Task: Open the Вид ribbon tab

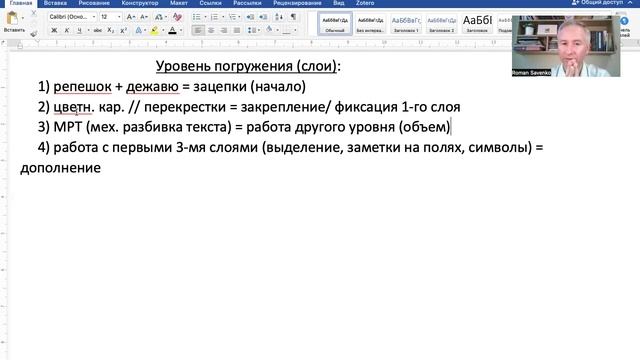Action: pyautogui.click(x=338, y=3)
